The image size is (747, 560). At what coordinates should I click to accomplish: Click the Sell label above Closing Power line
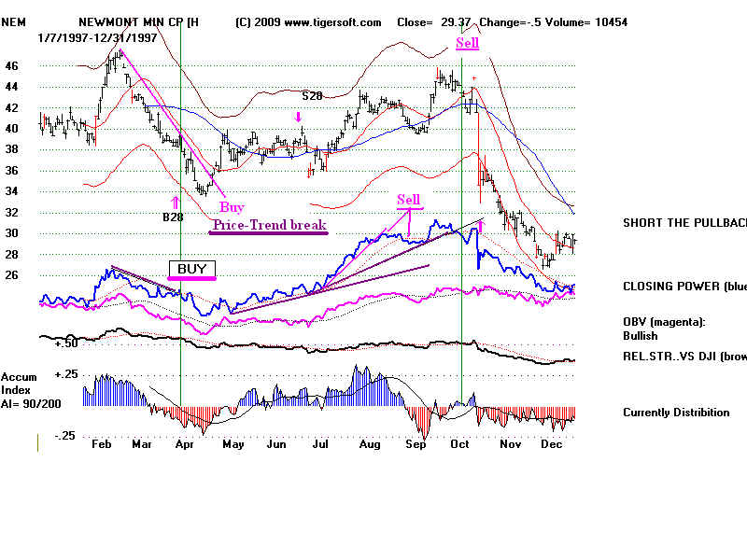pos(409,200)
